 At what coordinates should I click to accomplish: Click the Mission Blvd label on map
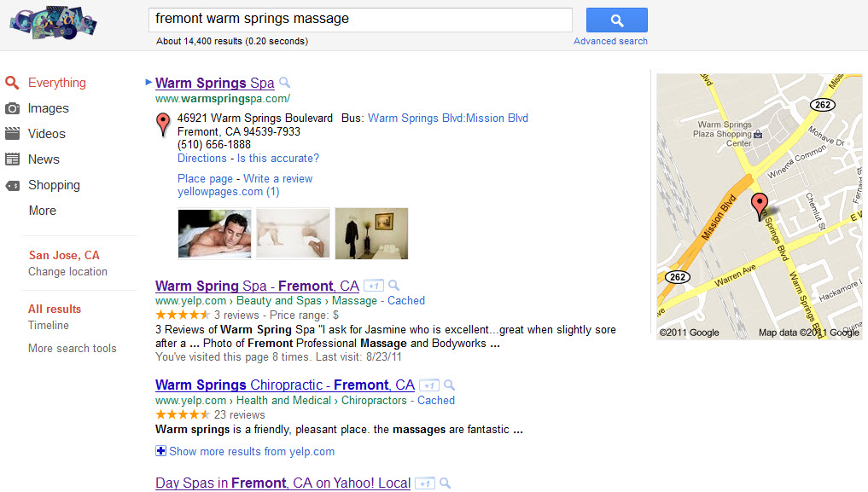click(x=719, y=217)
